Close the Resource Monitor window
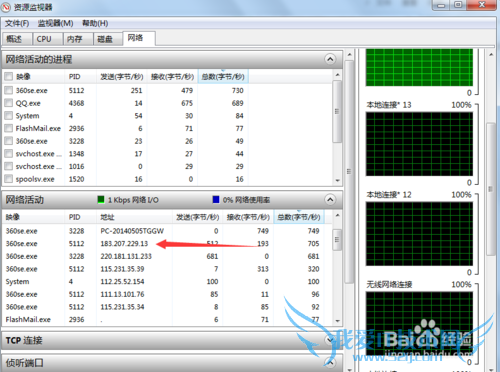Viewport: 500px width, 372px height. [x=481, y=5]
